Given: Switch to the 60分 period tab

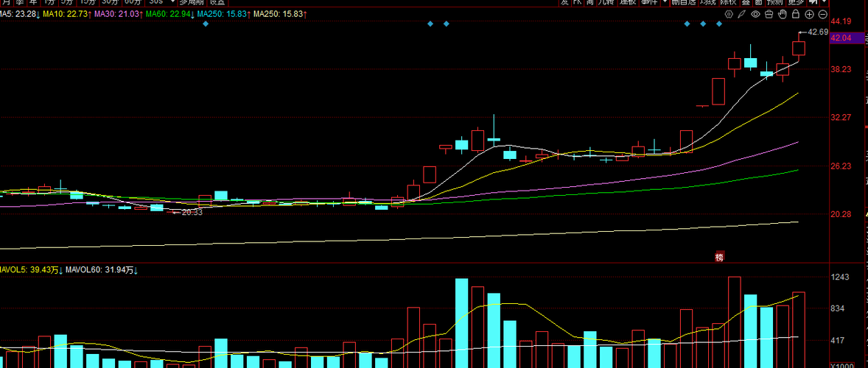Looking at the screenshot, I should click(x=133, y=2).
